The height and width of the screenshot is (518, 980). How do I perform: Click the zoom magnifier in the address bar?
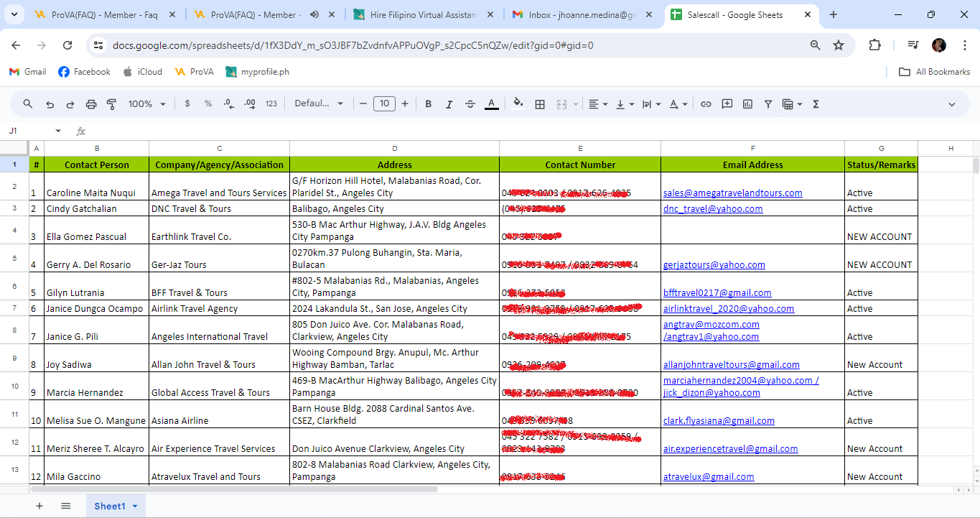pyautogui.click(x=816, y=45)
